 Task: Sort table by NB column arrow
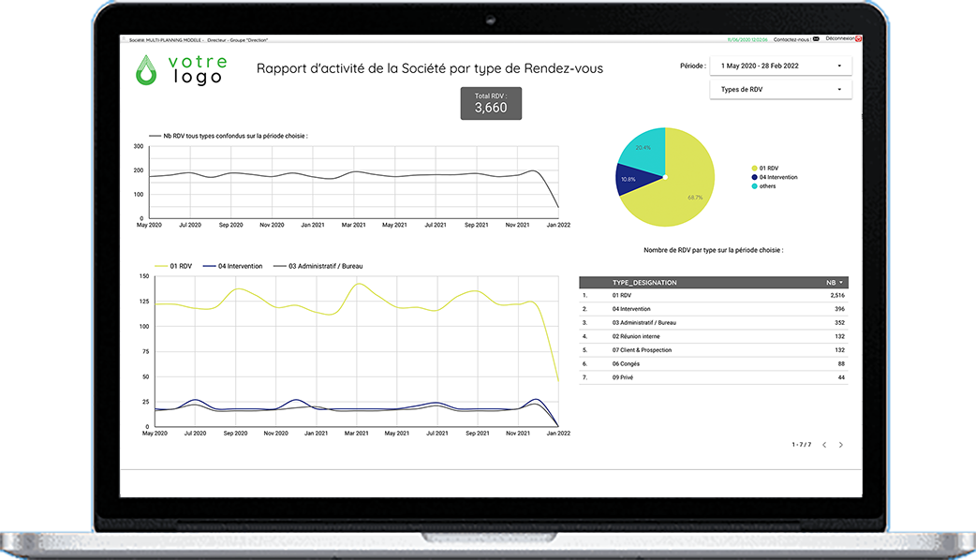pyautogui.click(x=841, y=283)
